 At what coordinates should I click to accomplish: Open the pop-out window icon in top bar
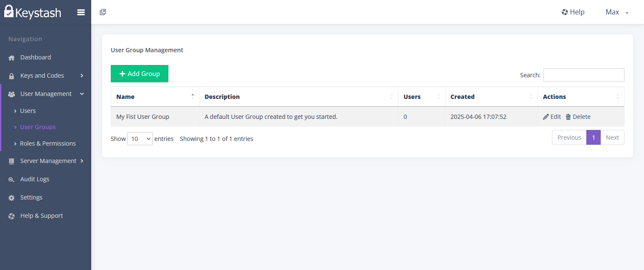coord(103,12)
